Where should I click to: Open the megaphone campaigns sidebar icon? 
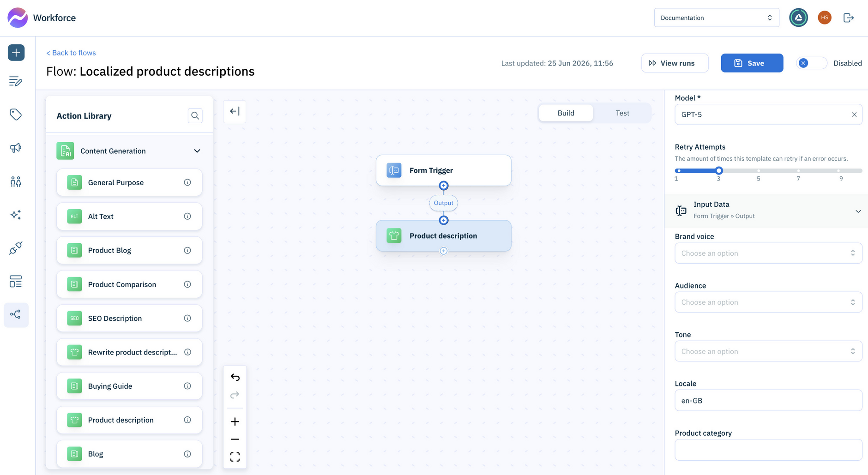16,148
